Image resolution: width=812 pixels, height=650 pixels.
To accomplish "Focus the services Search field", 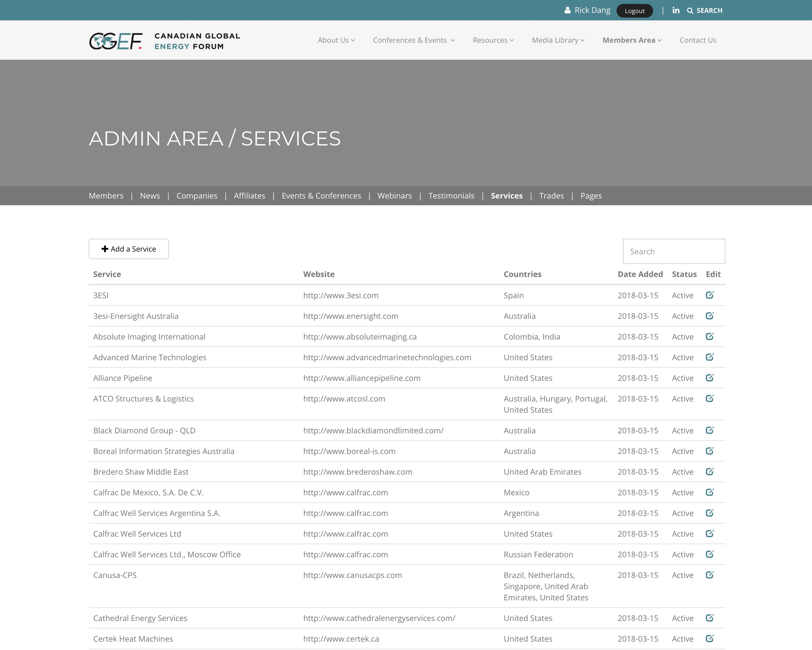I will point(674,251).
